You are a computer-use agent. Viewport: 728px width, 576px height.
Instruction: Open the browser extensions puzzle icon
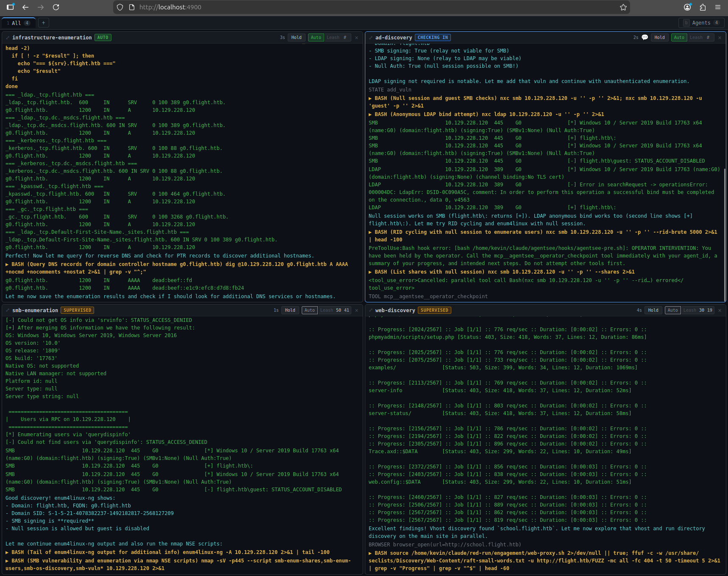703,7
